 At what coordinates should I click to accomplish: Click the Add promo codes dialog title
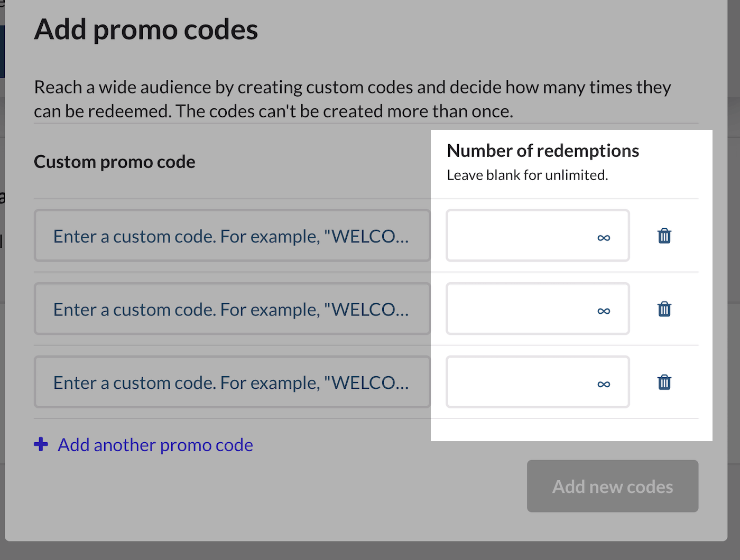[146, 30]
